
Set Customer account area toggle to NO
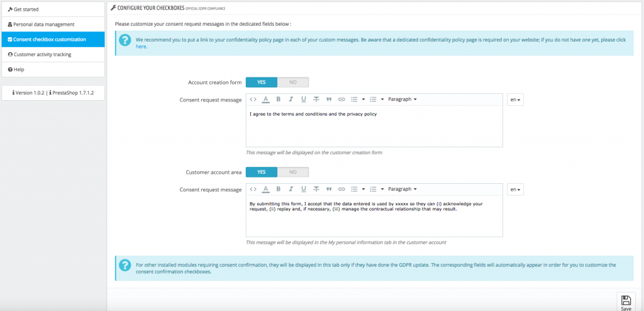(293, 172)
